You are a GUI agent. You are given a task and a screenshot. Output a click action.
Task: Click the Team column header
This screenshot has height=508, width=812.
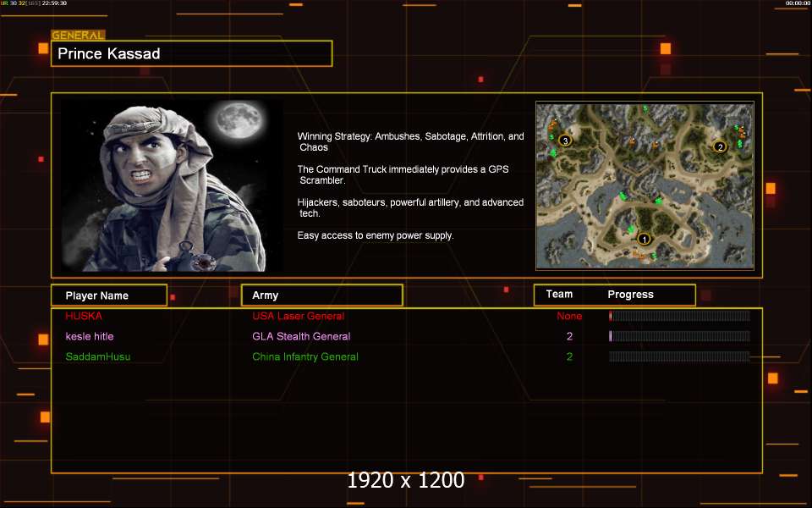(x=559, y=295)
